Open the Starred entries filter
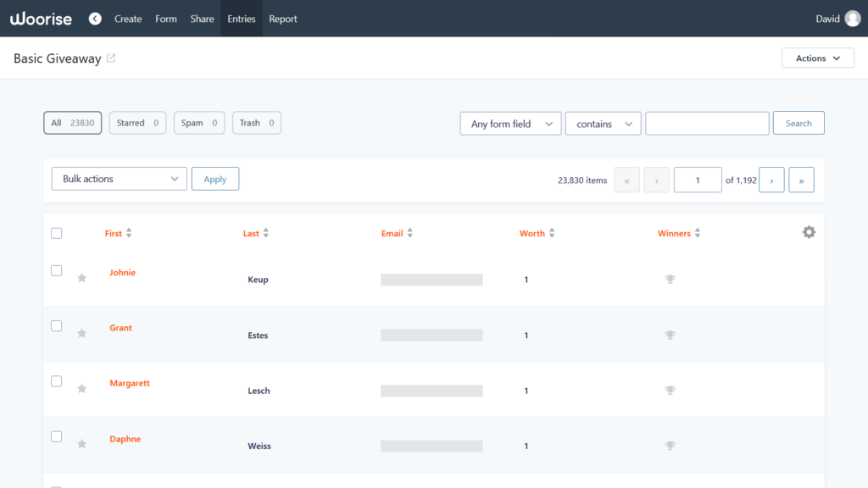 tap(137, 122)
